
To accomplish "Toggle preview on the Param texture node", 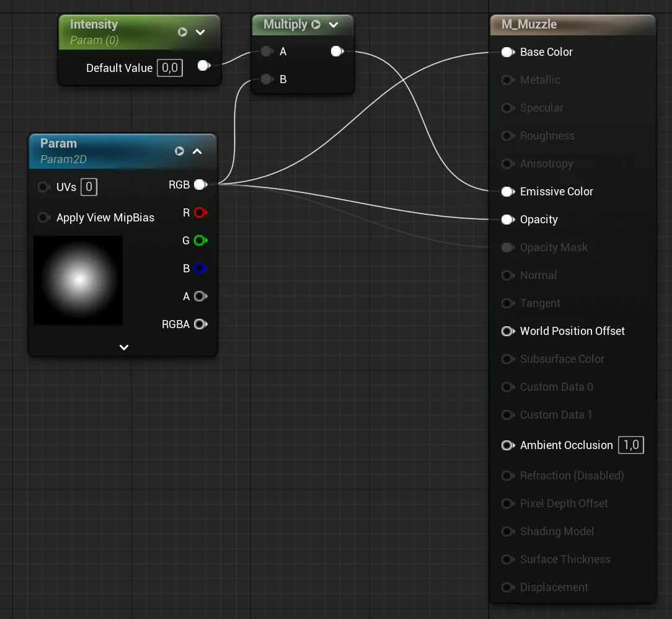I will pyautogui.click(x=180, y=151).
